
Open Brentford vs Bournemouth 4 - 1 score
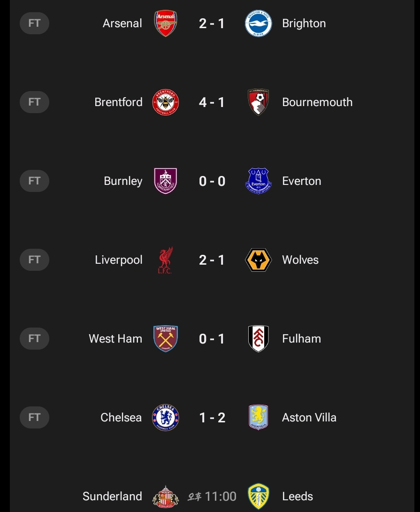pos(212,102)
